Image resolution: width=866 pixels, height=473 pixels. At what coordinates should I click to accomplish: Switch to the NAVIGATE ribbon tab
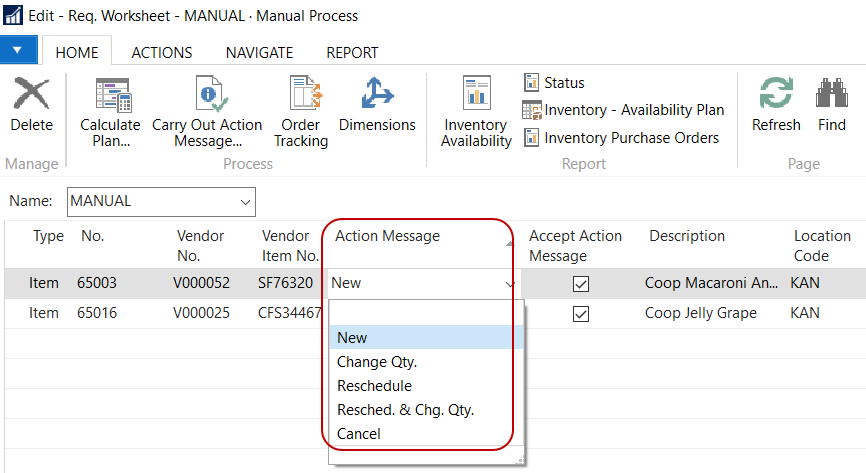[259, 53]
